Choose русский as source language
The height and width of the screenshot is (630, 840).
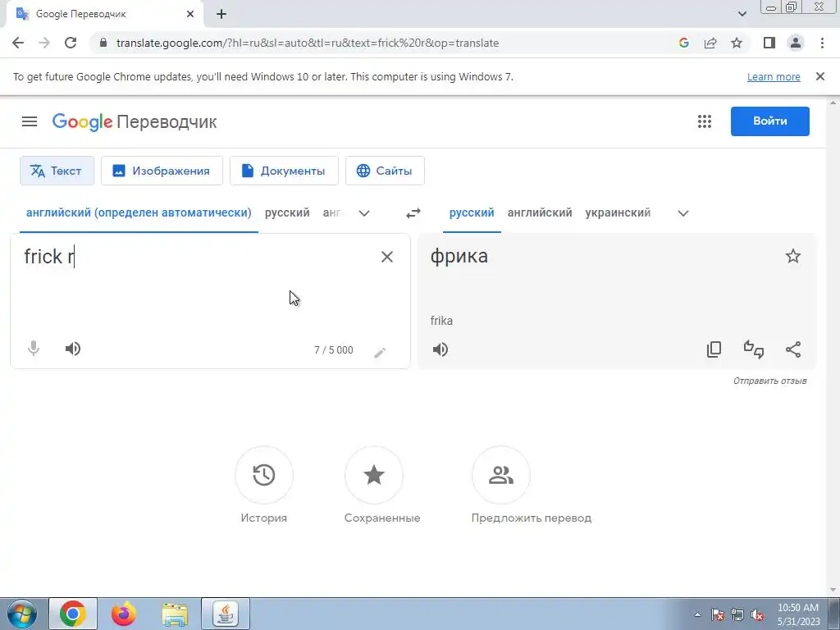287,212
